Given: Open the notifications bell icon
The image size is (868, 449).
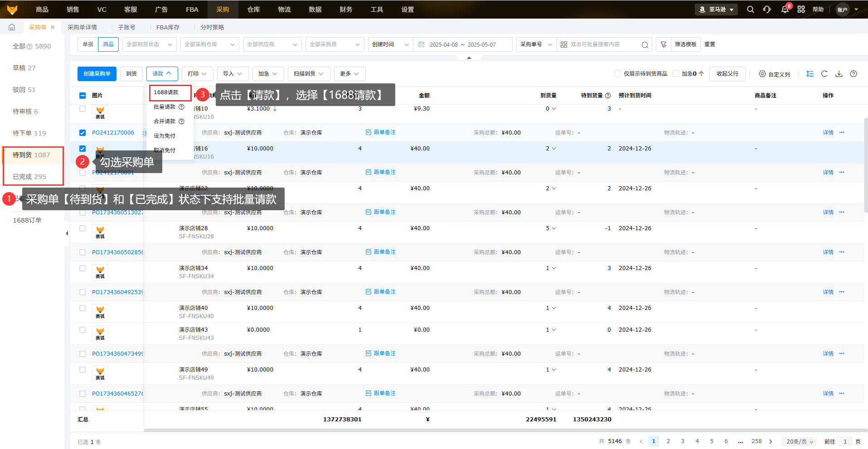Looking at the screenshot, I should point(785,10).
